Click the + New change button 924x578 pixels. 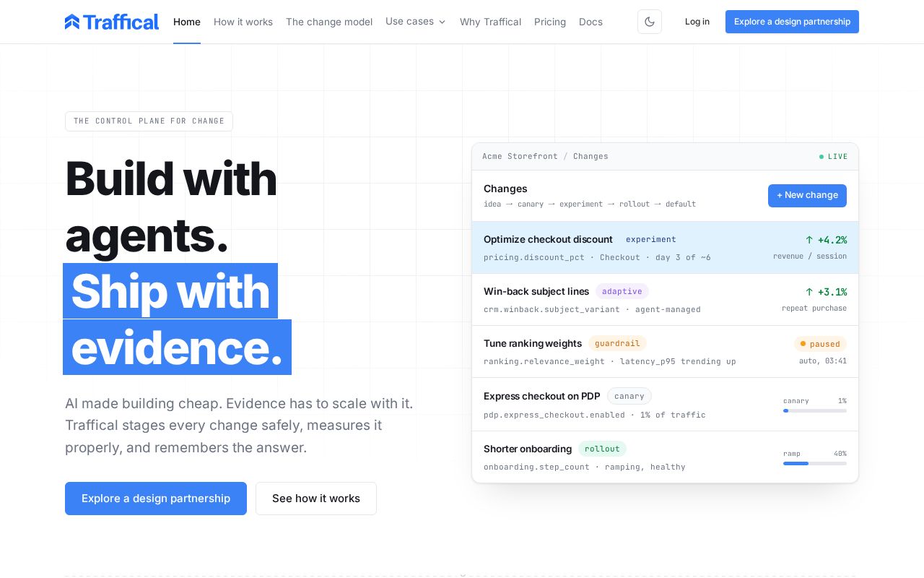pyautogui.click(x=807, y=196)
